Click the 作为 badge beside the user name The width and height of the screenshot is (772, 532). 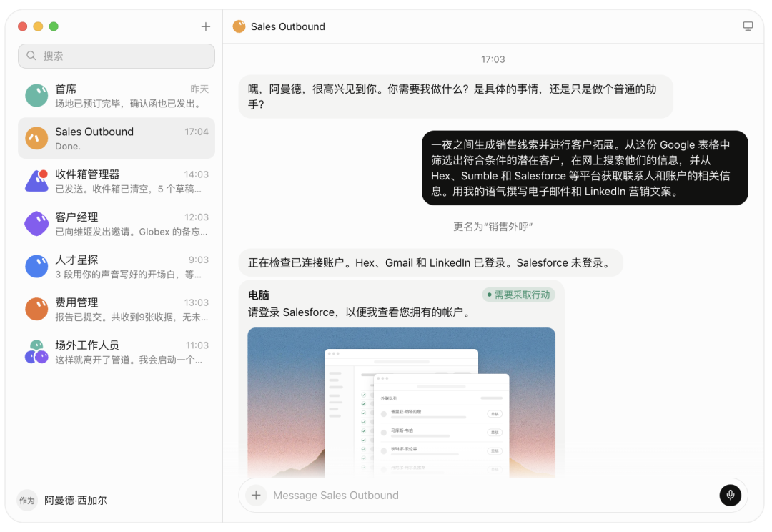point(27,501)
